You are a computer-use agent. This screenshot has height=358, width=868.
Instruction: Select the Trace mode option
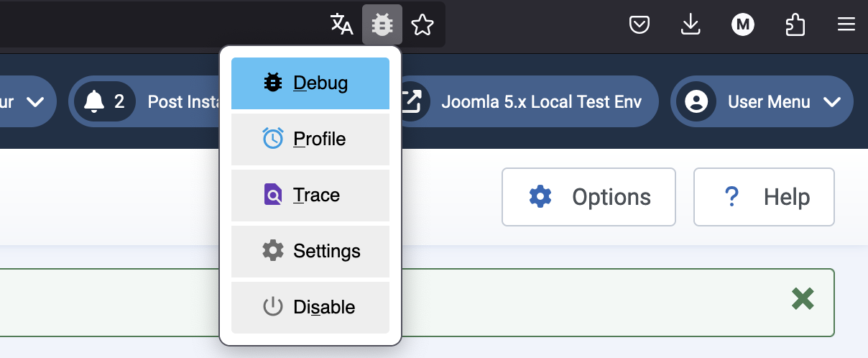310,195
